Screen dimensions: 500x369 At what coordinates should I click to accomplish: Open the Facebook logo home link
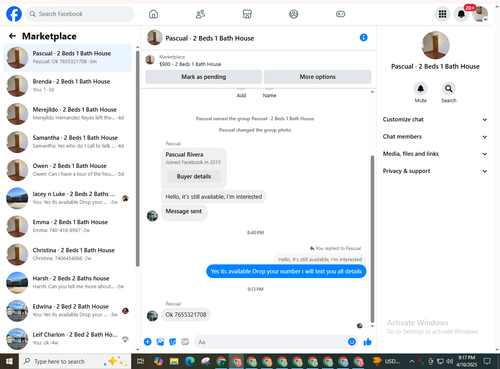(14, 14)
